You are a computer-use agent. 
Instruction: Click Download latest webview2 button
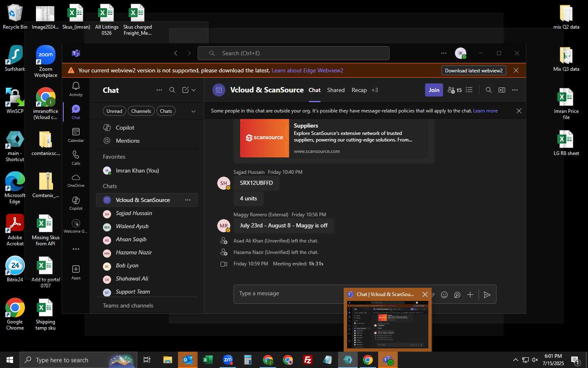(x=474, y=70)
